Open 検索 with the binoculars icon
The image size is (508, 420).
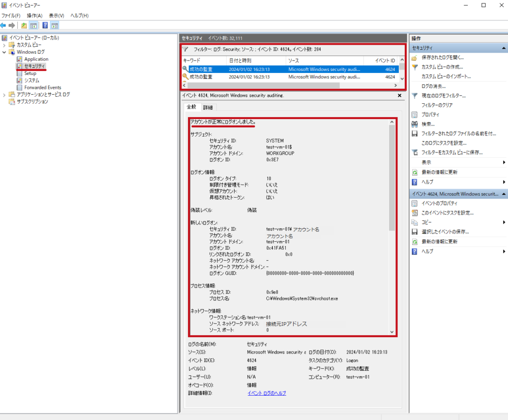pyautogui.click(x=414, y=124)
